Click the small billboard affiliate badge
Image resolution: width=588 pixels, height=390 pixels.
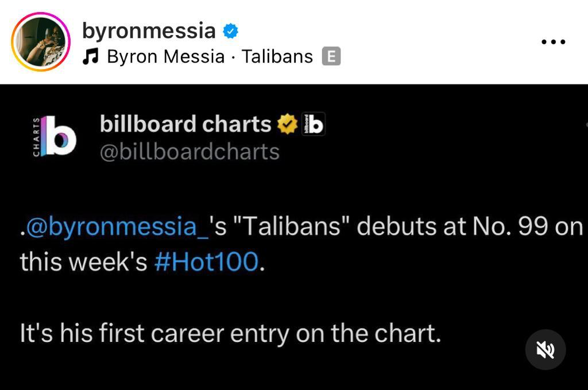click(x=314, y=125)
